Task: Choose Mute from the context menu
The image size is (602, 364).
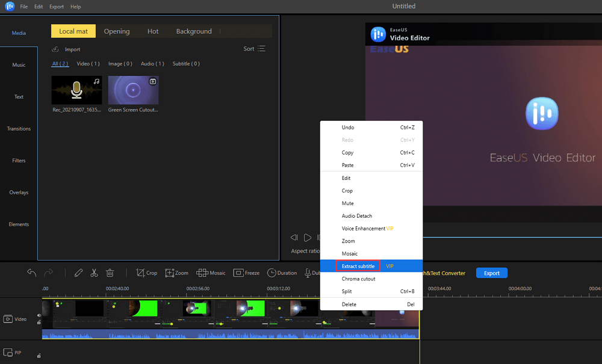Action: [371, 203]
